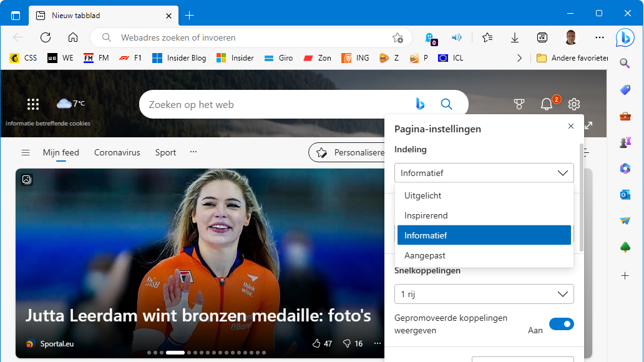This screenshot has width=644, height=362.
Task: Close the Pagina-instellingen panel
Action: point(571,126)
